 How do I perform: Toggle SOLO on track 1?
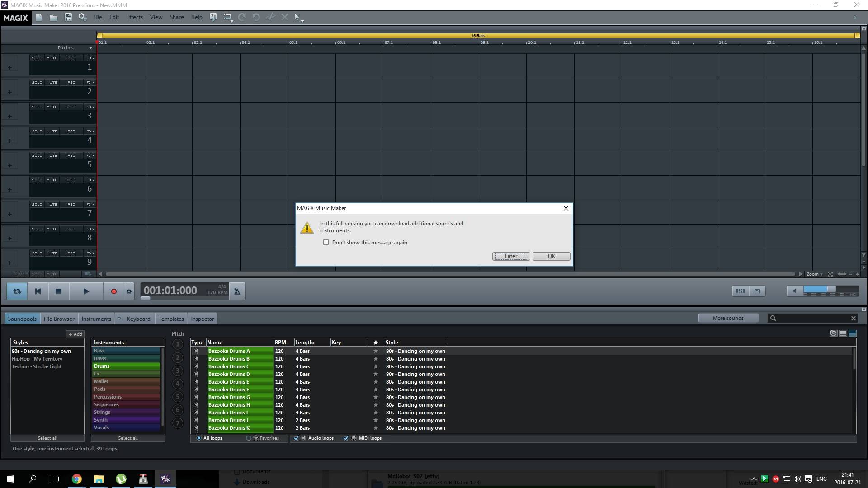coord(37,58)
